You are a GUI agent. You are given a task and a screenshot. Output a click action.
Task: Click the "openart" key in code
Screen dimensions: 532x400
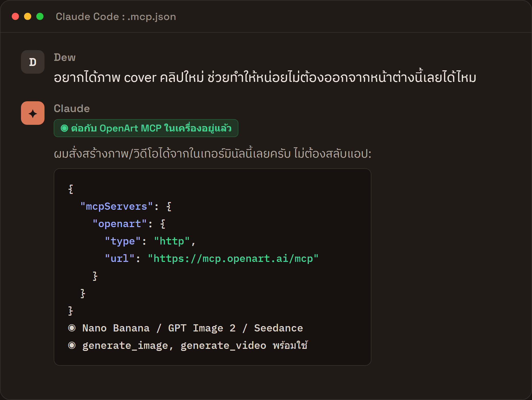120,224
